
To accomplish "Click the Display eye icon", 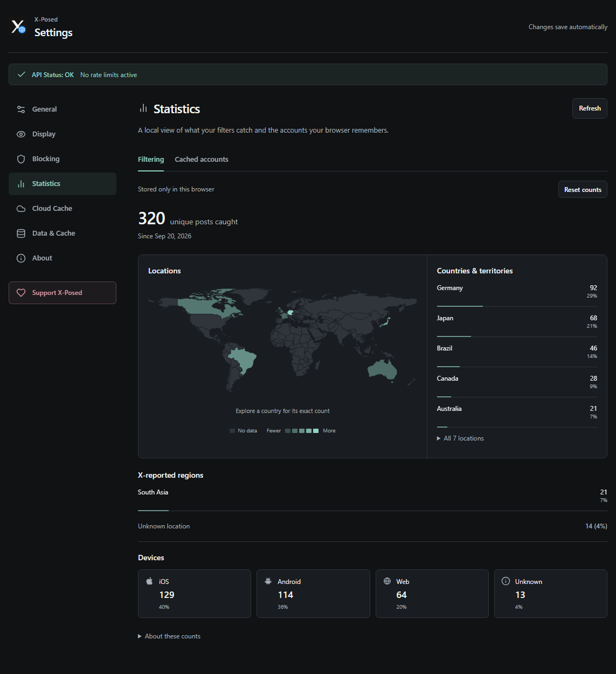I will [x=21, y=134].
